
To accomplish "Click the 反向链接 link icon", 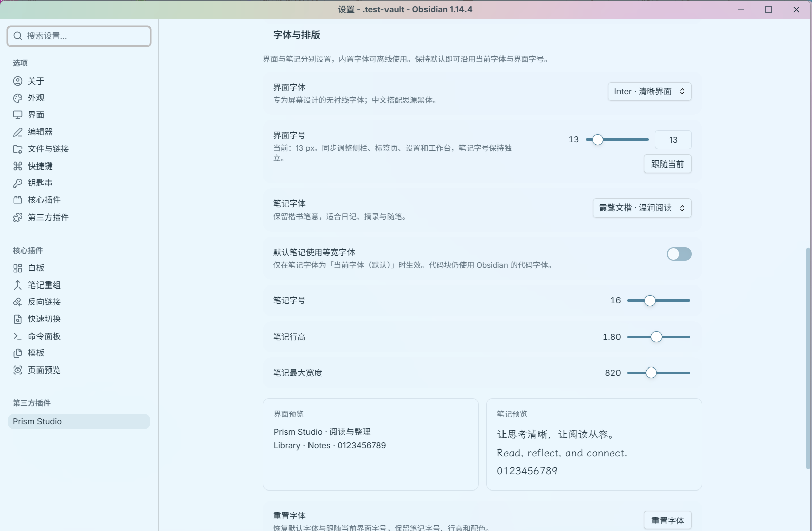I will (18, 302).
